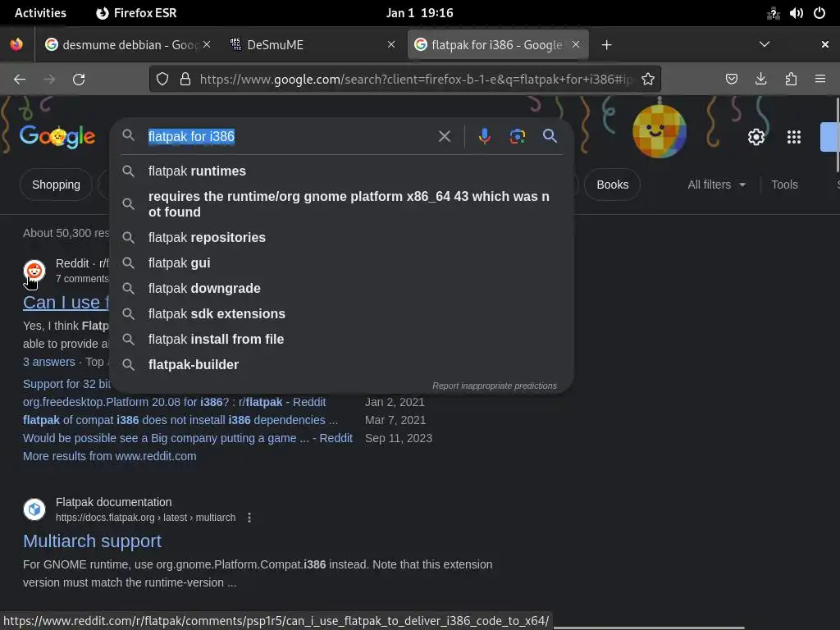The height and width of the screenshot is (630, 840).
Task: Start voice search with microphone
Action: [484, 136]
